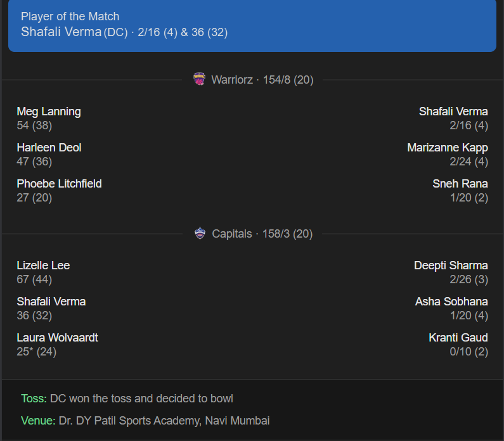Open Asha Sobhana's player profile

click(451, 302)
